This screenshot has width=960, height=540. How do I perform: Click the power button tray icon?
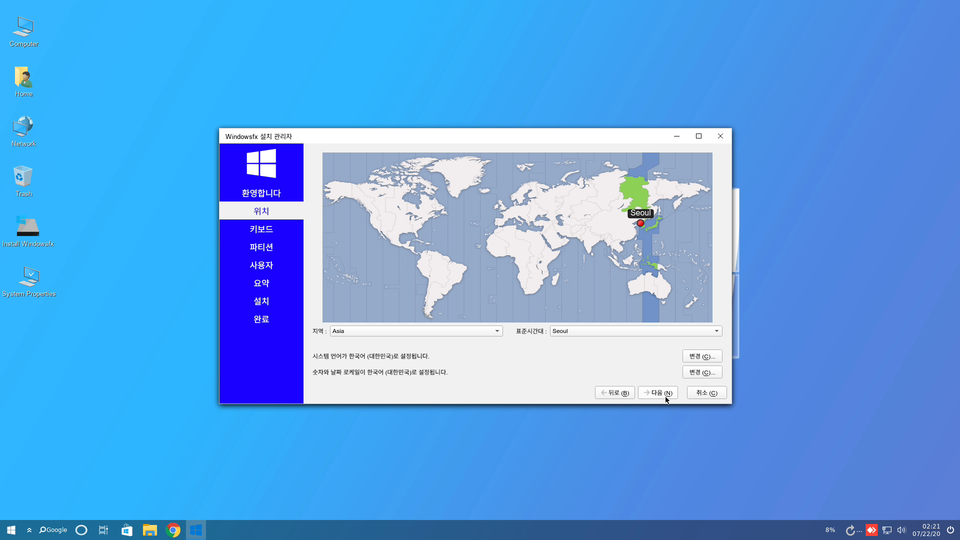pyautogui.click(x=950, y=530)
